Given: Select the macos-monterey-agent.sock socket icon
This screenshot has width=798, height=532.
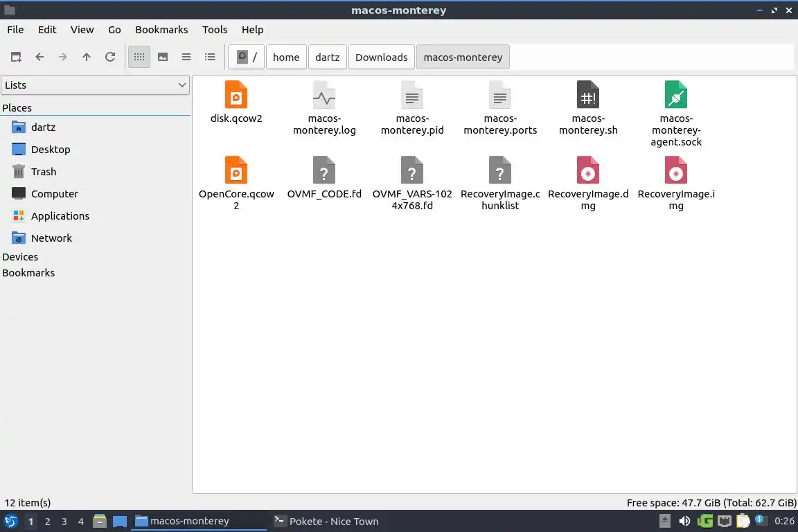Looking at the screenshot, I should (x=676, y=95).
